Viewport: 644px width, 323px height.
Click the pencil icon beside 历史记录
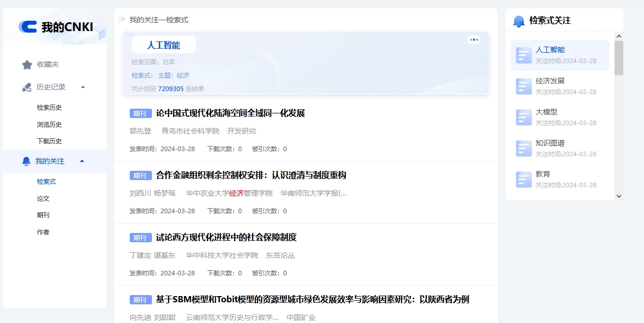coord(27,87)
